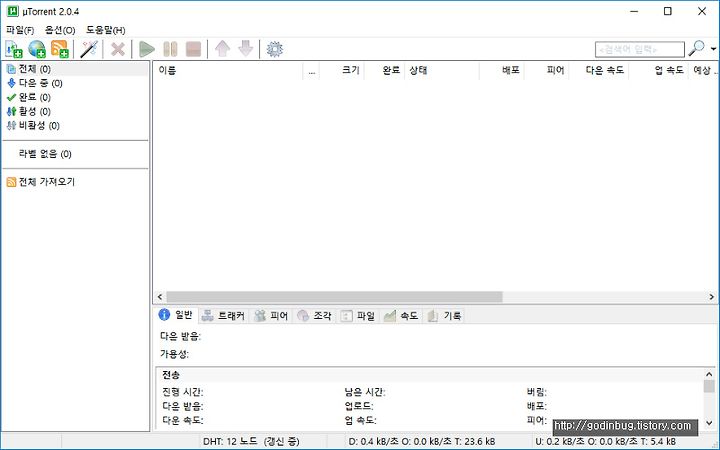Viewport: 720px width, 450px height.
Task: Minimize the µTorrent window
Action: (x=634, y=11)
